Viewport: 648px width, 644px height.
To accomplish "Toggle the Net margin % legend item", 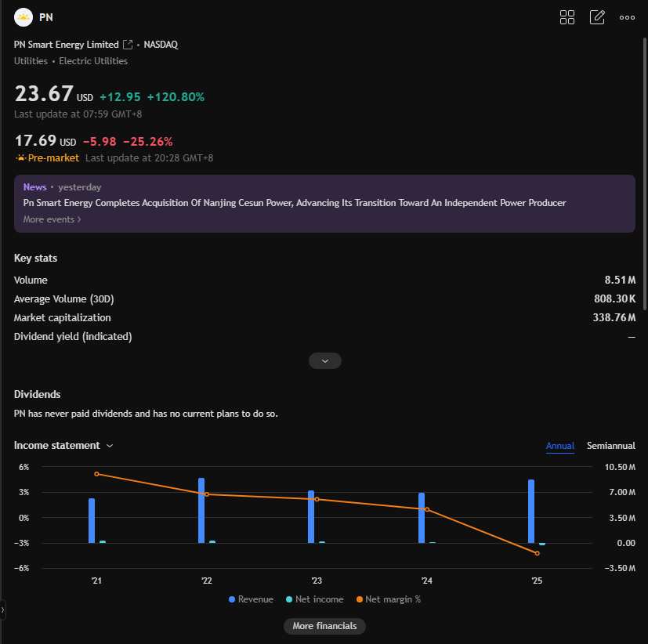I will [x=389, y=599].
